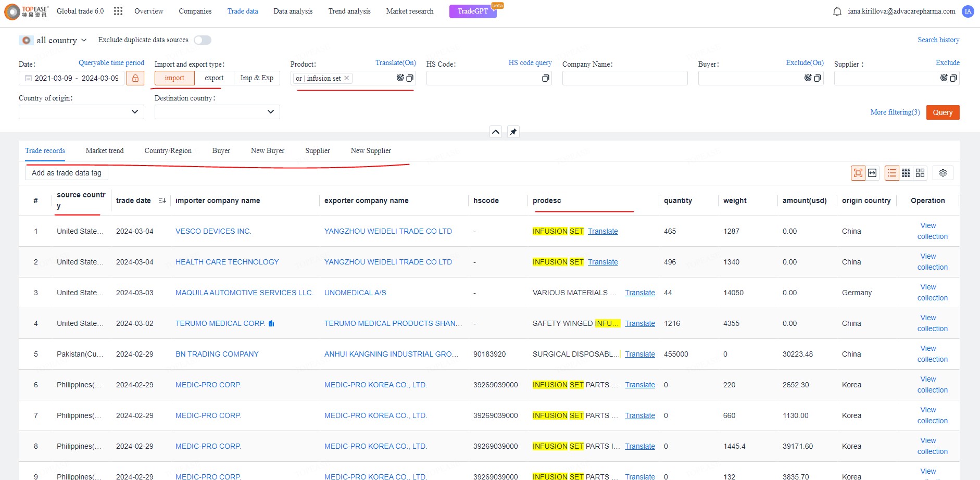The height and width of the screenshot is (480, 980).
Task: Click the TOPEASE logo
Action: tap(27, 11)
